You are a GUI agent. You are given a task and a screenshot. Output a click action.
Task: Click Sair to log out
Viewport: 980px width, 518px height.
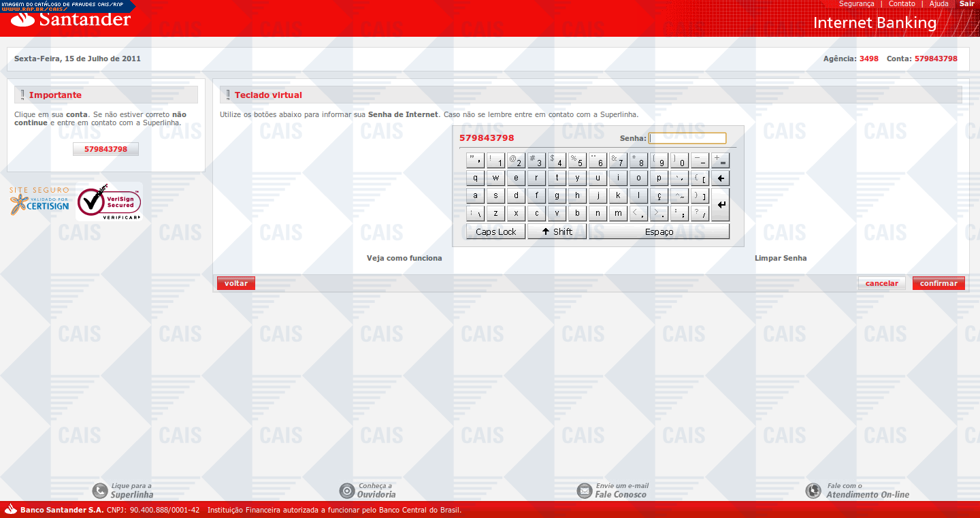click(966, 4)
